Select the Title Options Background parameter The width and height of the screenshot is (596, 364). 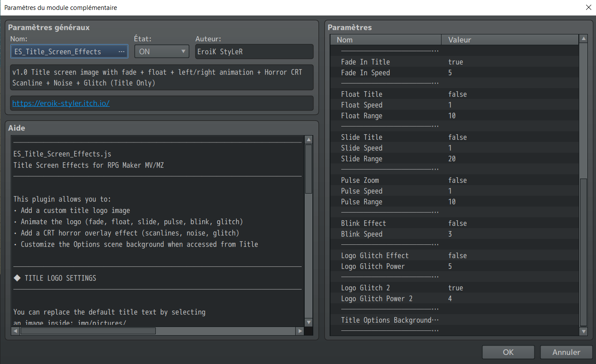454,320
